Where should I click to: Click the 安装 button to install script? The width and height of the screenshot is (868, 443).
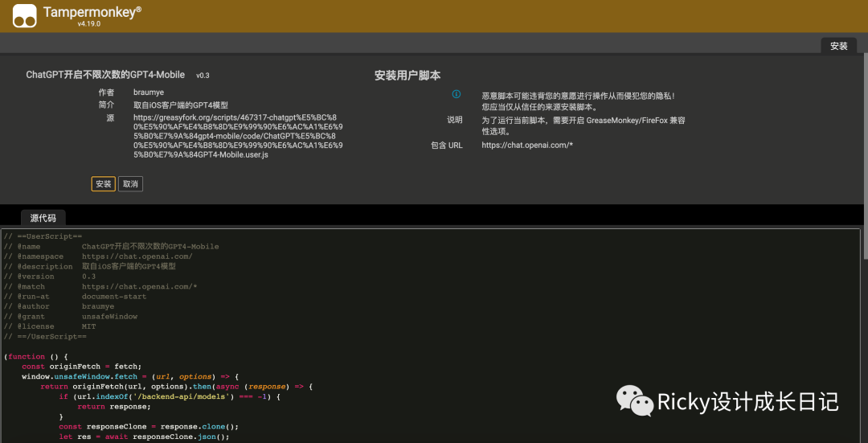tap(104, 184)
